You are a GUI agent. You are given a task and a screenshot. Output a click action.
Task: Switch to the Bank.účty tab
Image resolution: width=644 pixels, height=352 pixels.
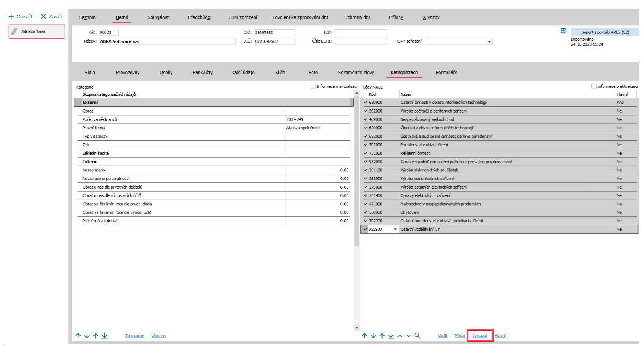tap(203, 73)
